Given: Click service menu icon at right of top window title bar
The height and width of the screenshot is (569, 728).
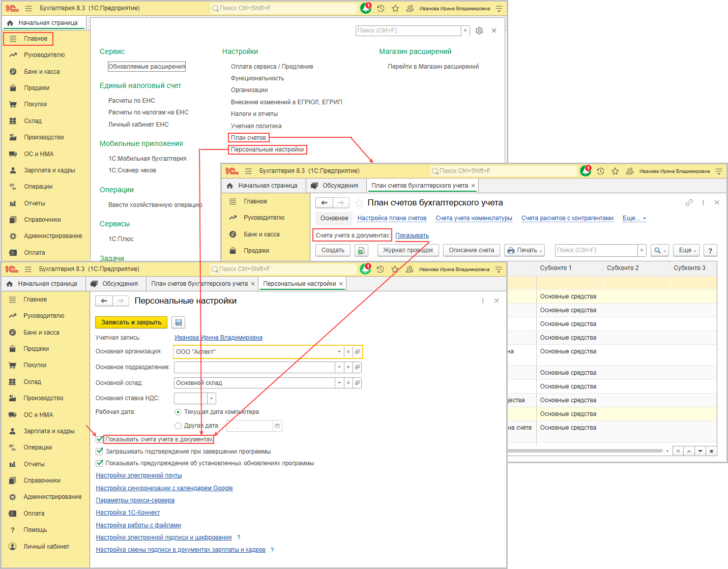Looking at the screenshot, I should click(x=499, y=8).
